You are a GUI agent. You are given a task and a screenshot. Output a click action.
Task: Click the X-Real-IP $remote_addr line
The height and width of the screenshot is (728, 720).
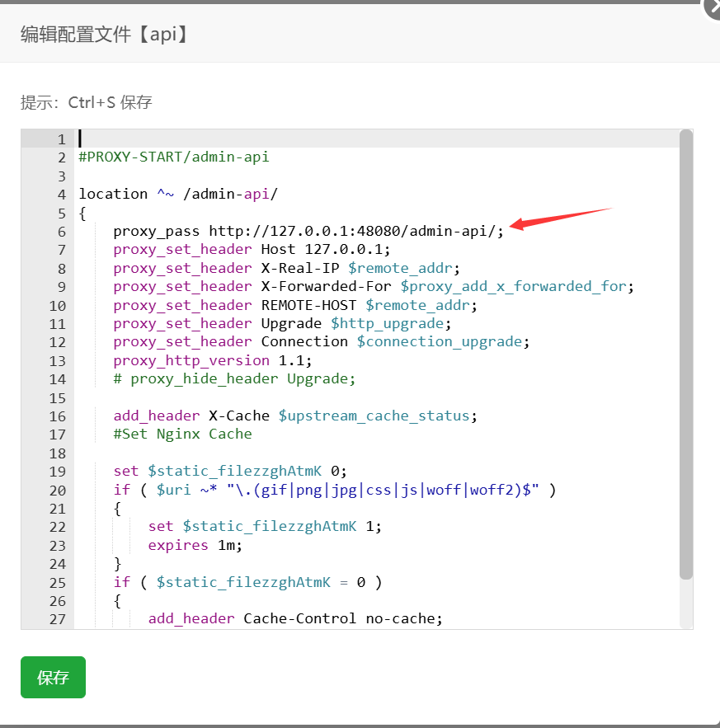[286, 268]
